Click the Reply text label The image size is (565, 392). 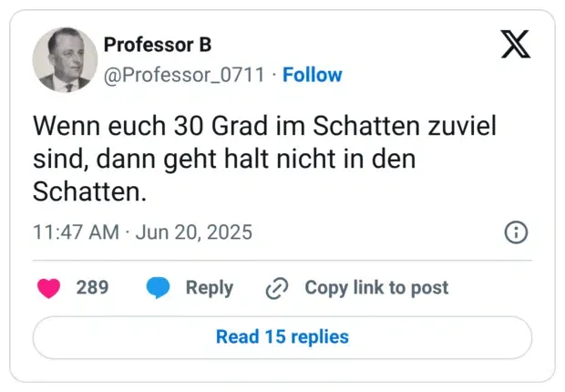click(x=209, y=288)
